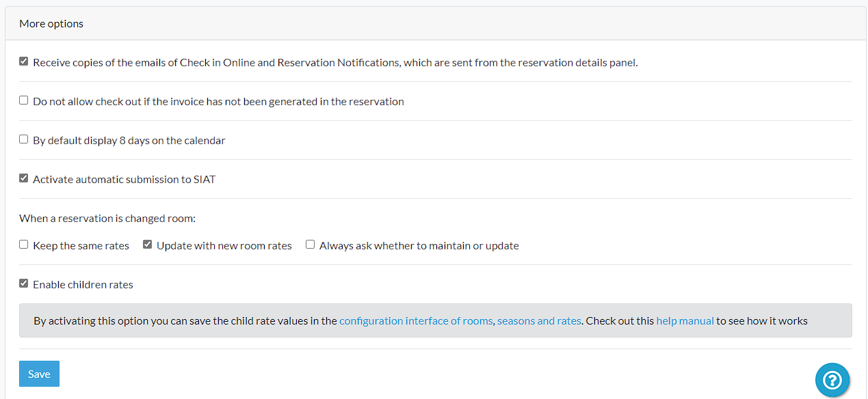The image size is (868, 399).
Task: Click the 'Do not allow check out' label text
Action: click(x=218, y=102)
